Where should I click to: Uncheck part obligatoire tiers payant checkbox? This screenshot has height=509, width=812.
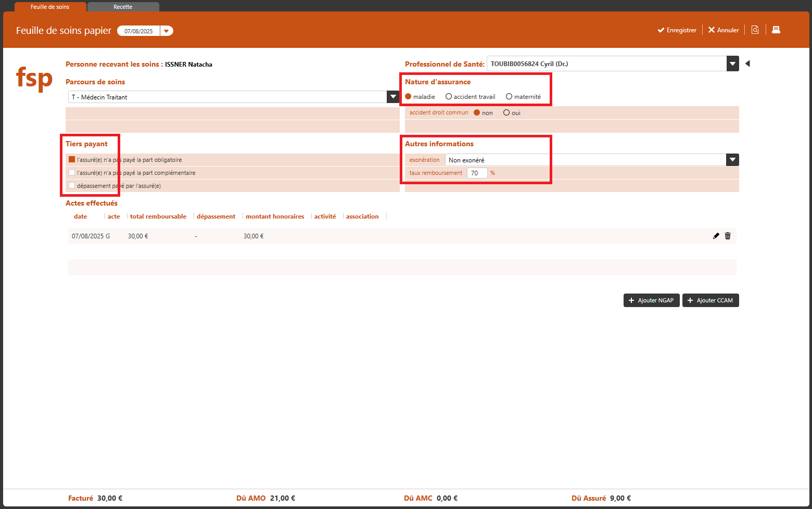point(72,160)
